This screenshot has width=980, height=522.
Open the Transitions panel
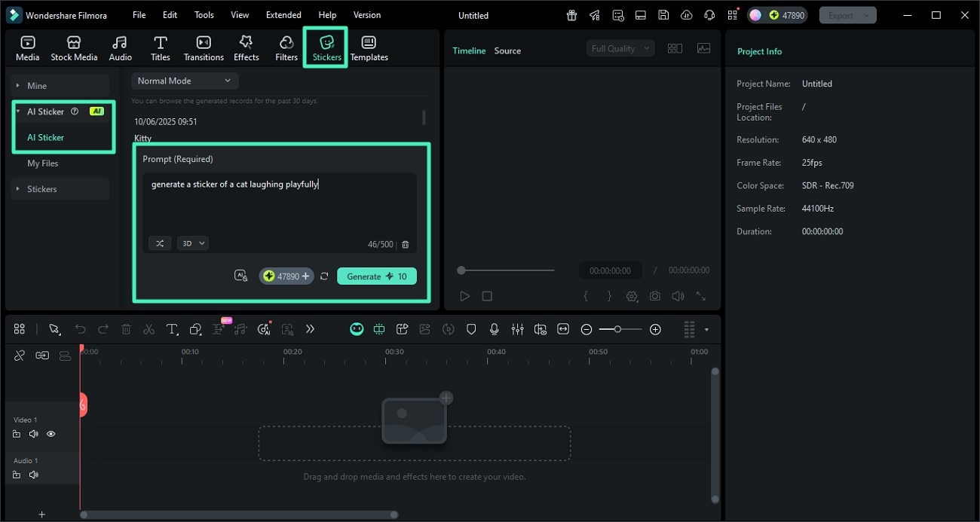203,47
